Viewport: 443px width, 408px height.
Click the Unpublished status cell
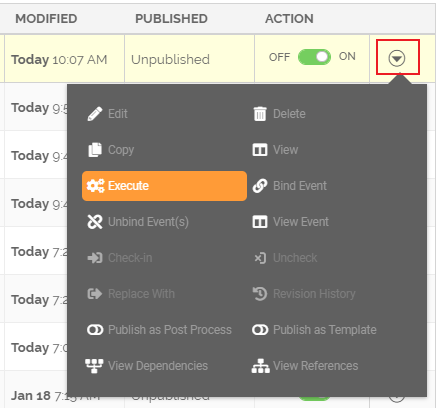(170, 60)
